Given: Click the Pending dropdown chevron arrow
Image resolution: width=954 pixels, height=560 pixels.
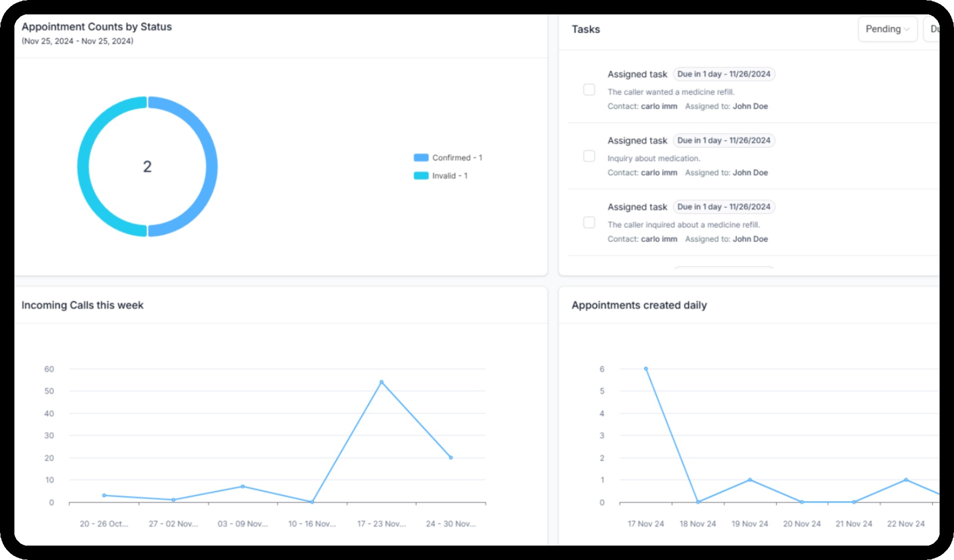Looking at the screenshot, I should [907, 29].
